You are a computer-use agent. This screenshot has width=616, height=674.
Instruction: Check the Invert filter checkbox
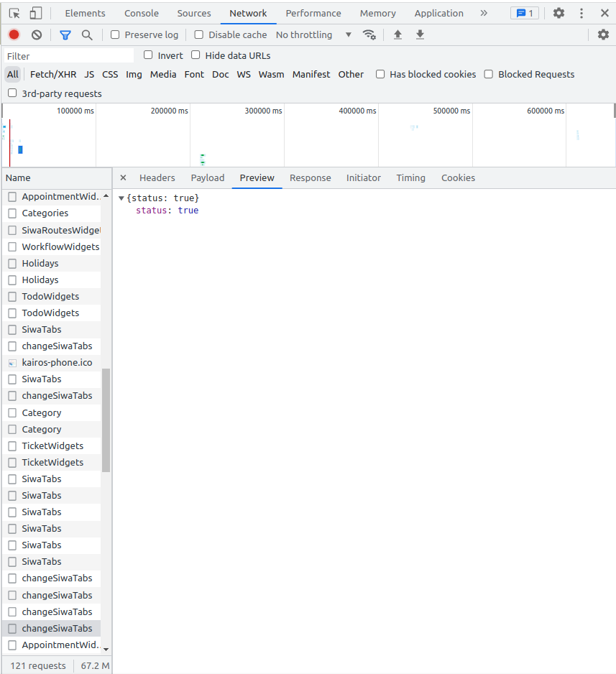coord(148,55)
